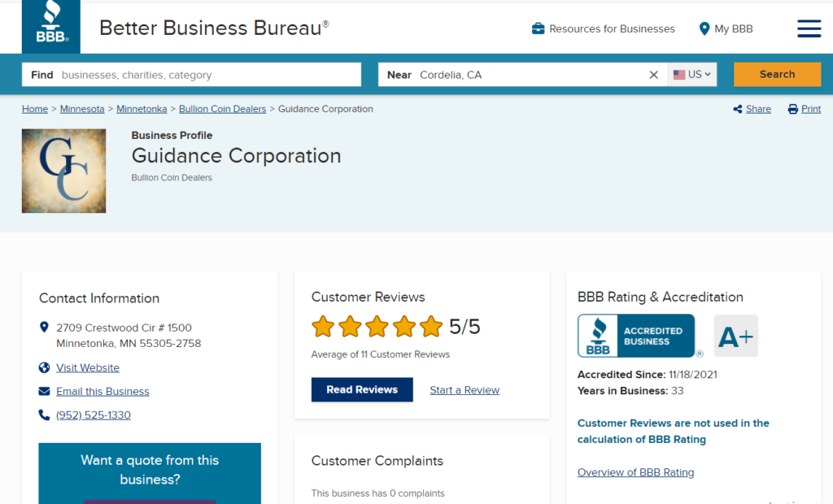Image resolution: width=833 pixels, height=504 pixels.
Task: Click the printer icon
Action: click(x=792, y=109)
